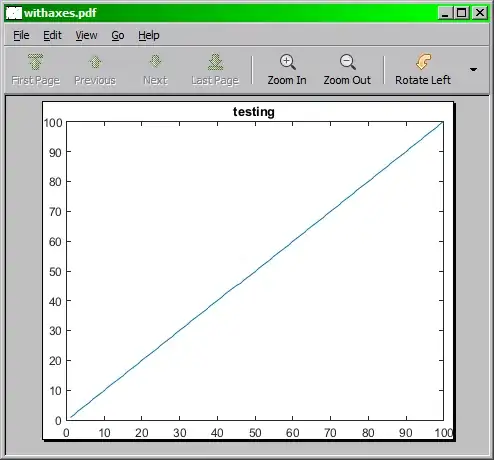The width and height of the screenshot is (494, 460).
Task: Click the Last Page toolbar icon
Action: pyautogui.click(x=215, y=62)
